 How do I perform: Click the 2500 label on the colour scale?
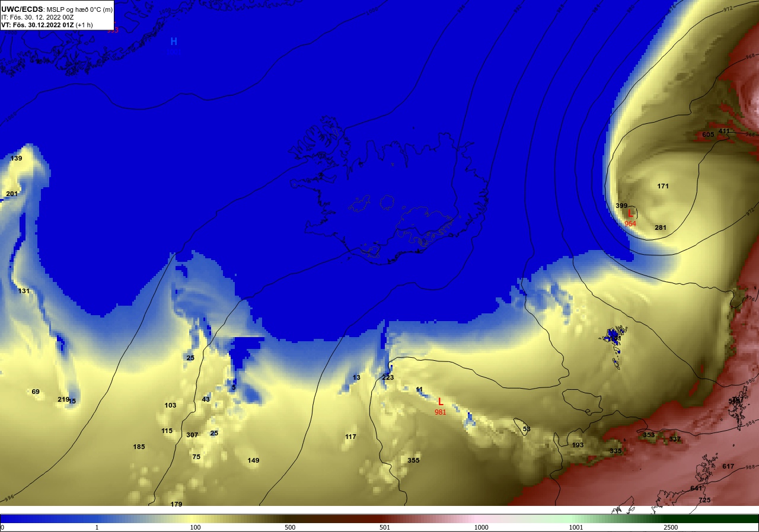point(671,527)
